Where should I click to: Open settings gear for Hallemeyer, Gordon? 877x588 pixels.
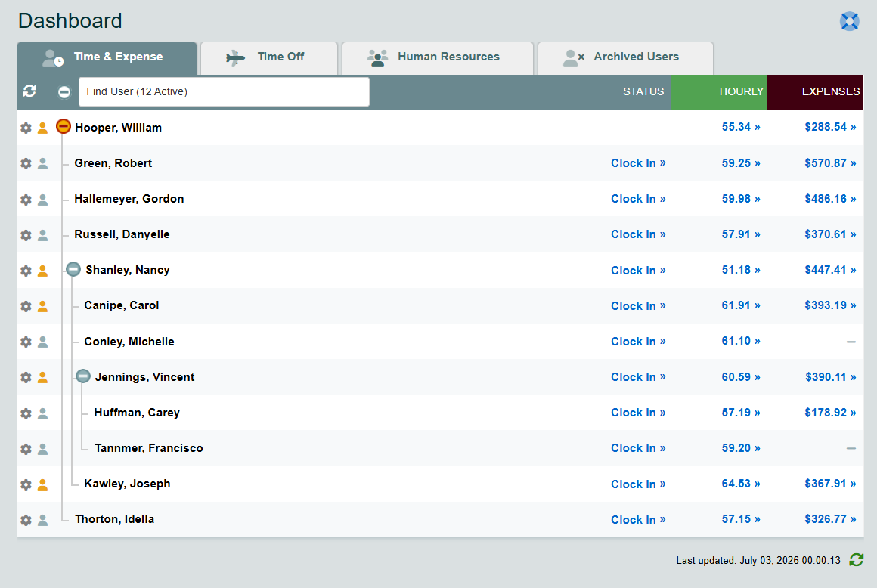pyautogui.click(x=26, y=200)
